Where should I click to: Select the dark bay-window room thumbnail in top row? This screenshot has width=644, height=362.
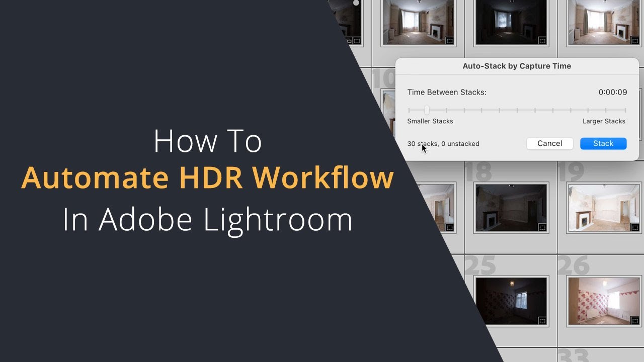(x=511, y=22)
